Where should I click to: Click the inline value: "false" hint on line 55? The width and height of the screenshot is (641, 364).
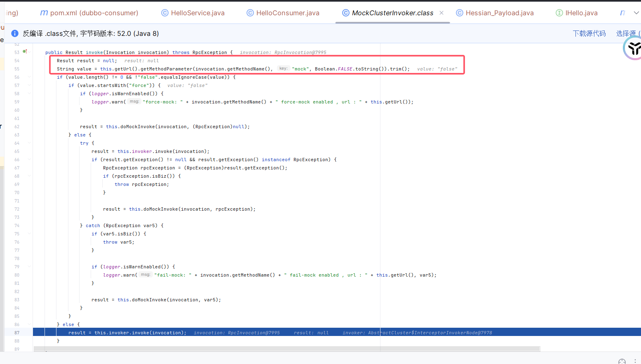[437, 69]
